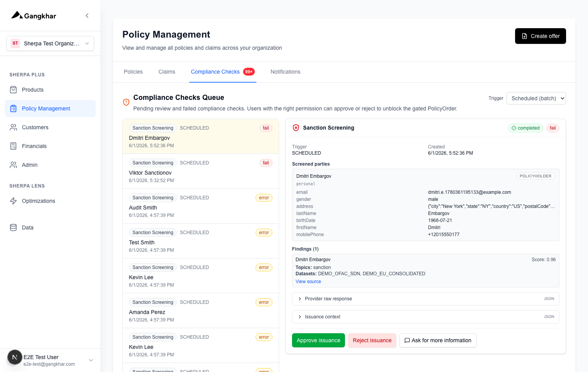Expand the E2E Test User account menu
Screen dimensions: 588x372
(91, 360)
